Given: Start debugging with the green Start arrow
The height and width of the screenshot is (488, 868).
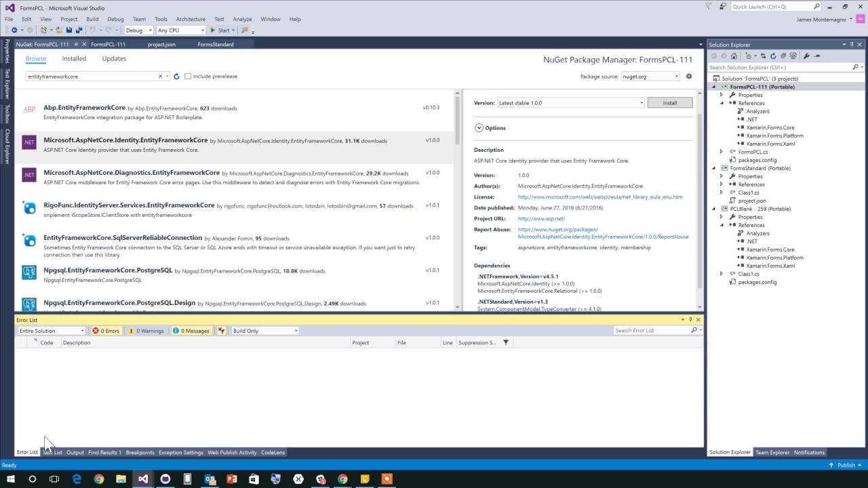Looking at the screenshot, I should (213, 30).
